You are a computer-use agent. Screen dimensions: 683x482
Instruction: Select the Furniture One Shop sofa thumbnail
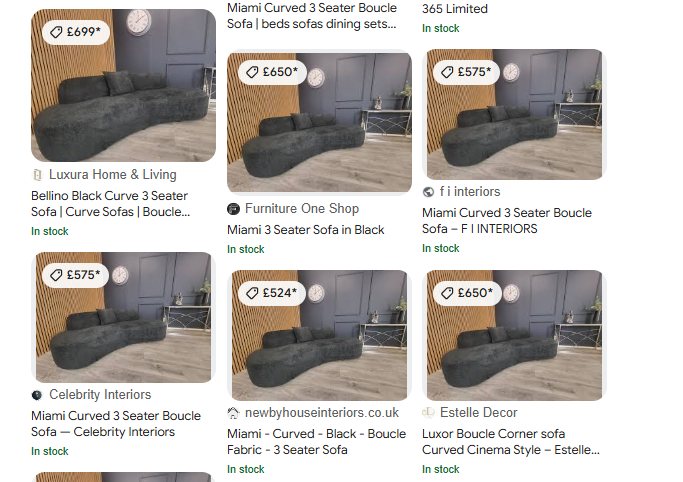[319, 122]
